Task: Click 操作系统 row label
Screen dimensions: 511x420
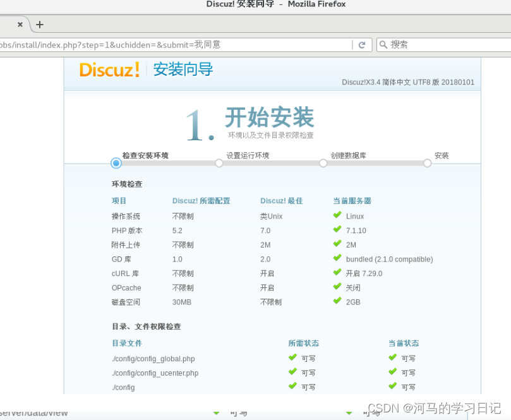Action: [126, 217]
